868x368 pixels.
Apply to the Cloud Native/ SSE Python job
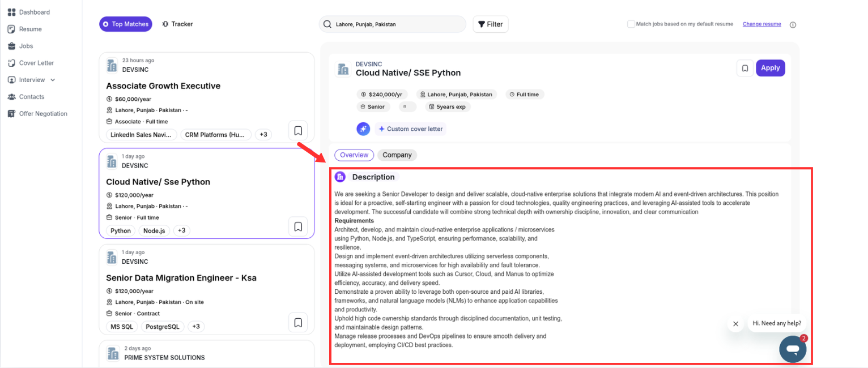tap(771, 68)
